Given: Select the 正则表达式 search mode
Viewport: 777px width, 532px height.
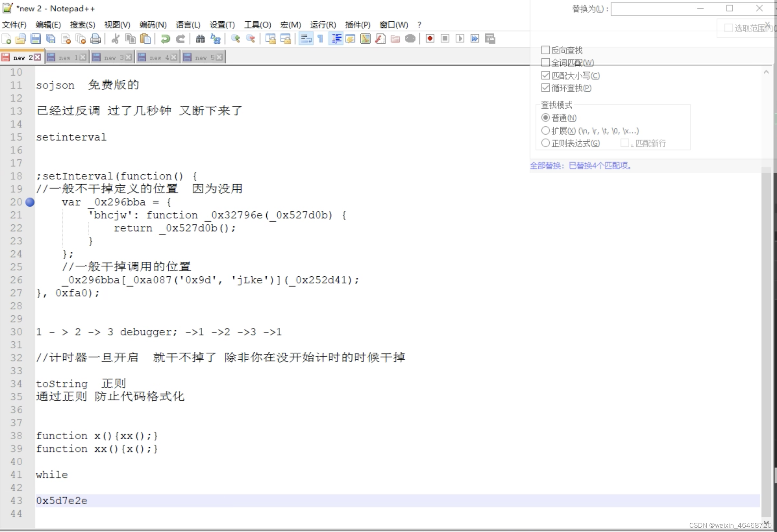Looking at the screenshot, I should coord(546,143).
